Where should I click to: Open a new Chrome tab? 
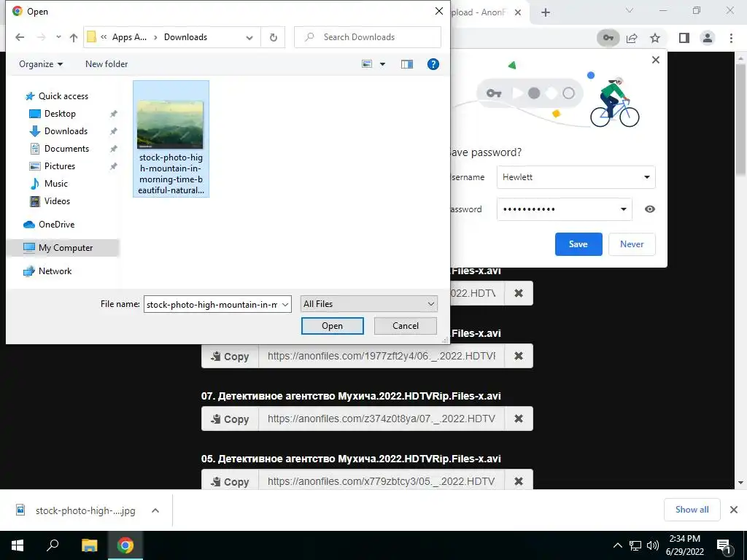(x=546, y=12)
